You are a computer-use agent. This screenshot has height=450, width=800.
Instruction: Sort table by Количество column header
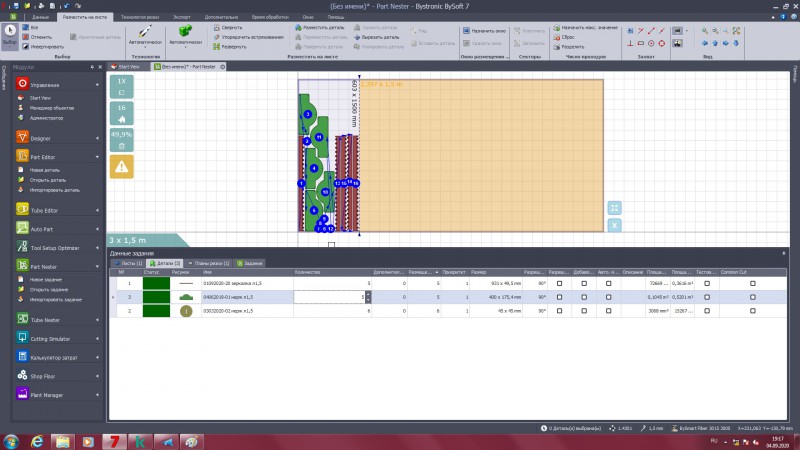(x=332, y=272)
